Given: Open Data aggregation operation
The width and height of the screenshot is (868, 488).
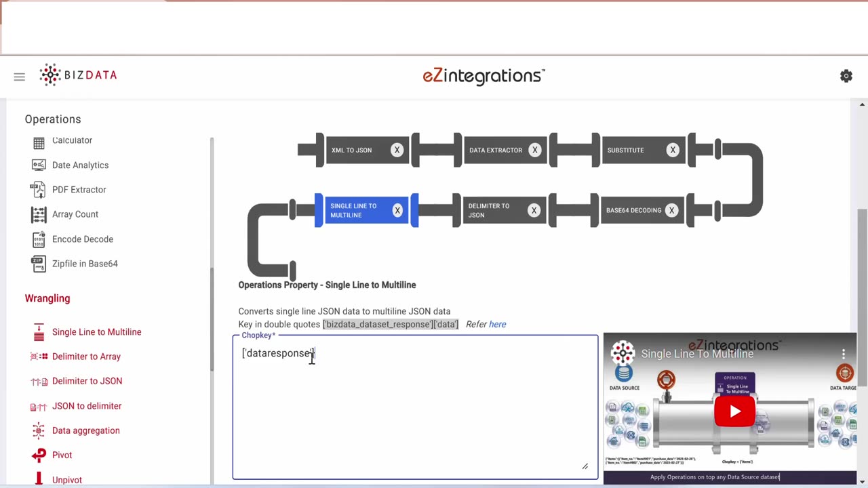Looking at the screenshot, I should pyautogui.click(x=85, y=430).
